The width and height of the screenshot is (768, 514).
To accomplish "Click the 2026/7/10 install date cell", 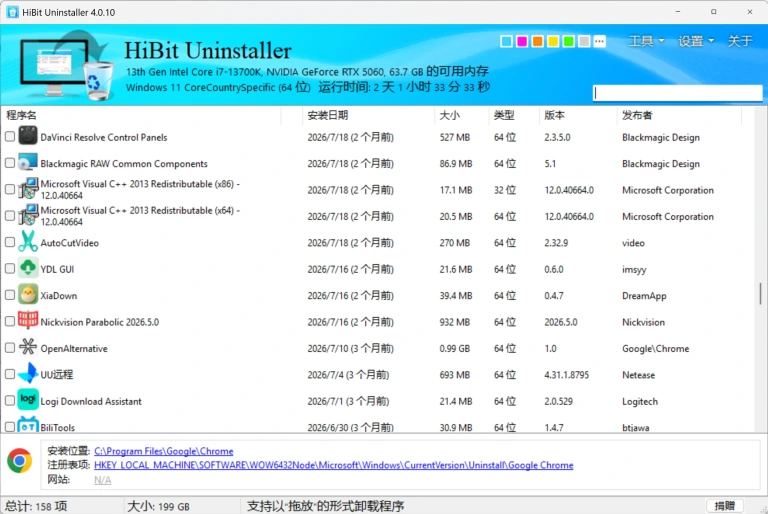I will click(350, 348).
